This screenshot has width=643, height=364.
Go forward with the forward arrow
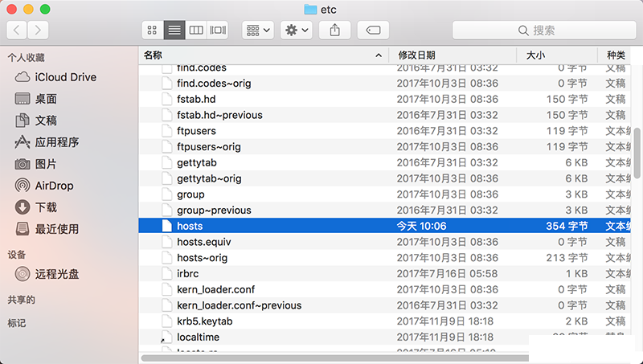[38, 30]
